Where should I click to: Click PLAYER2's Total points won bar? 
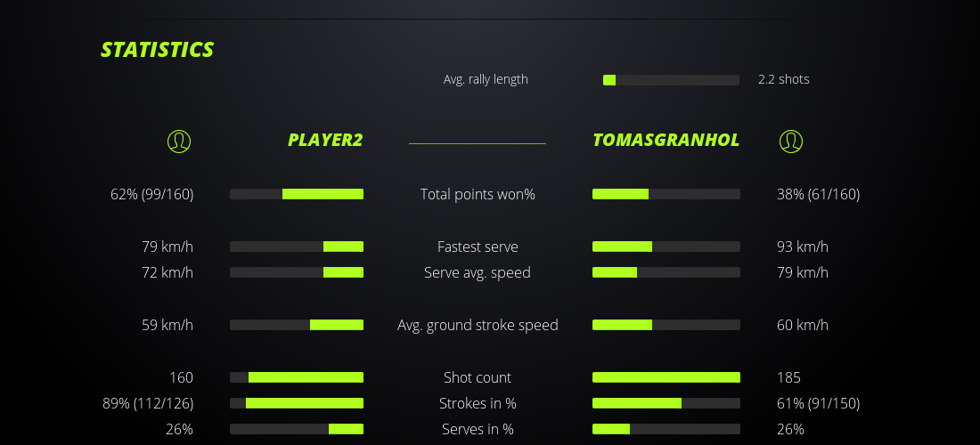[x=297, y=194]
